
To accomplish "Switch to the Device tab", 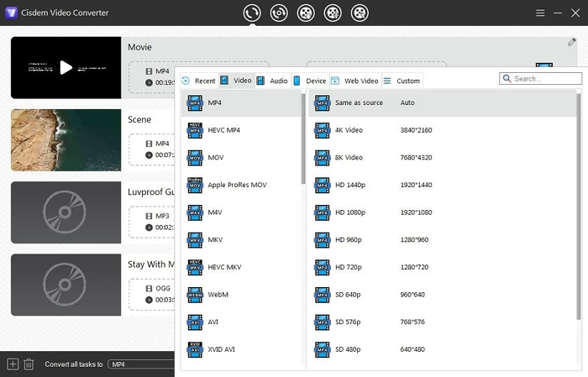I will [x=310, y=81].
